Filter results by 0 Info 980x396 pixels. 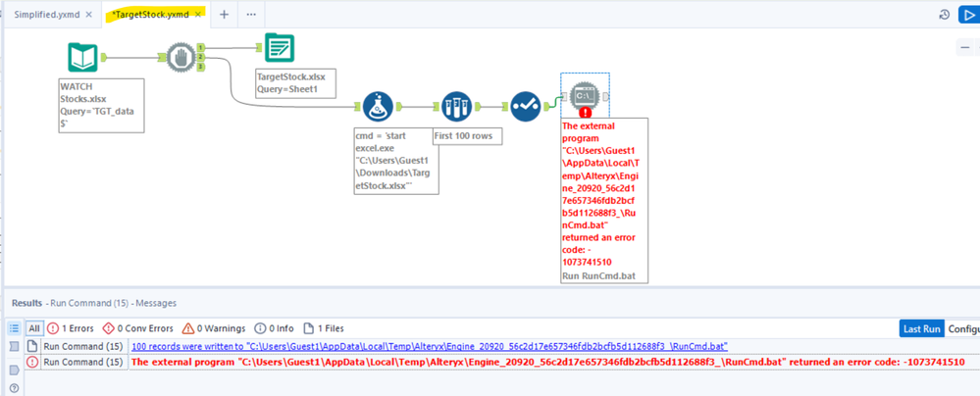pyautogui.click(x=274, y=328)
